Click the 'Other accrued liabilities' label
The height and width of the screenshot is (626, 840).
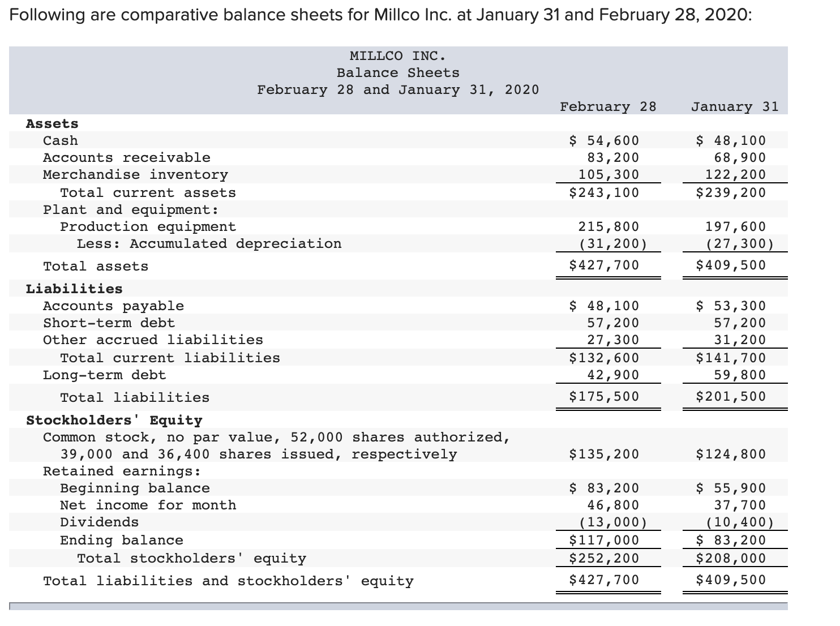click(x=153, y=340)
